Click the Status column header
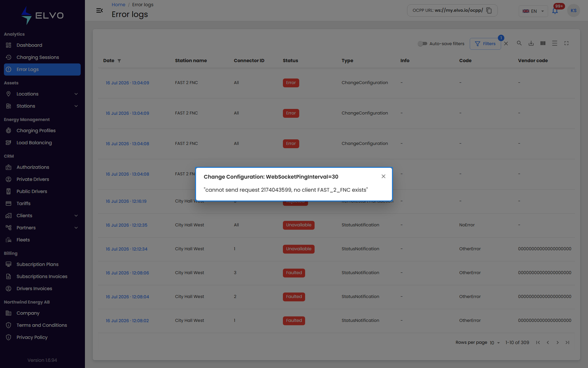Viewport: 588px width, 368px height. (x=290, y=61)
